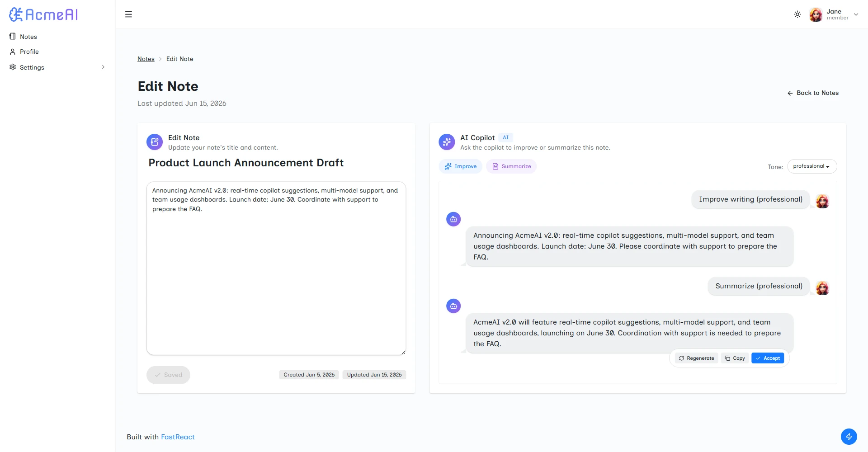Open Profile in the sidebar
This screenshot has width=868, height=452.
57,52
